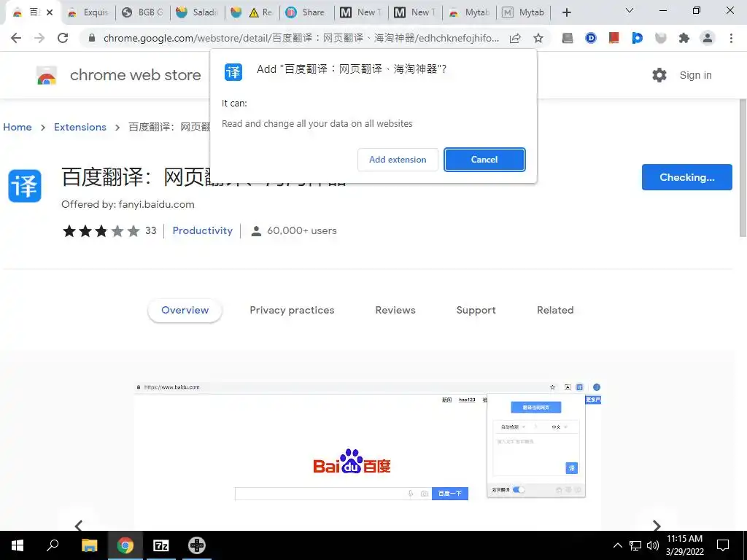This screenshot has width=747, height=560.
Task: Show previous screenshot in carousel
Action: (x=79, y=525)
